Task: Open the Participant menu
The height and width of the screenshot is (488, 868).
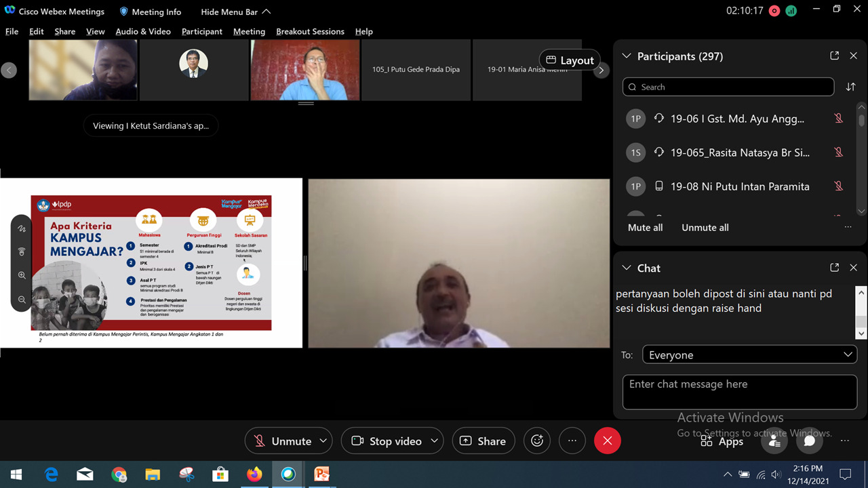Action: point(202,31)
